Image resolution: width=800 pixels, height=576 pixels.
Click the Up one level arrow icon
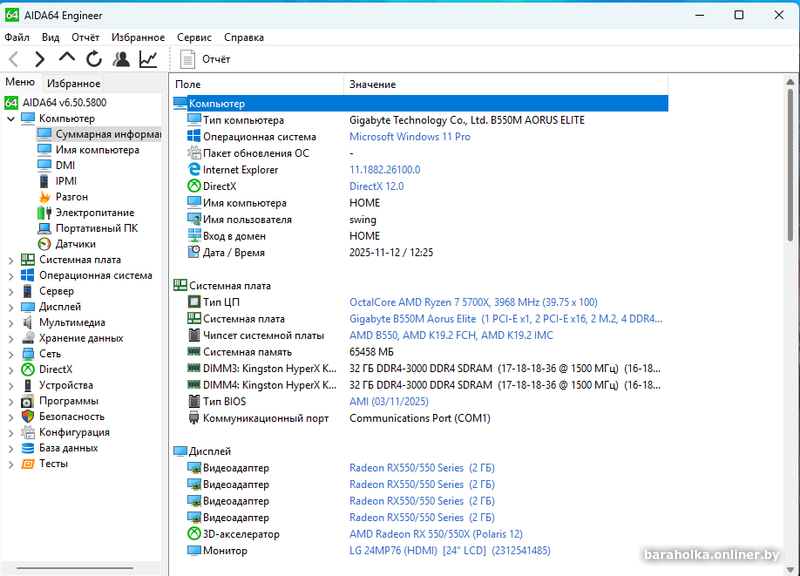(x=67, y=59)
